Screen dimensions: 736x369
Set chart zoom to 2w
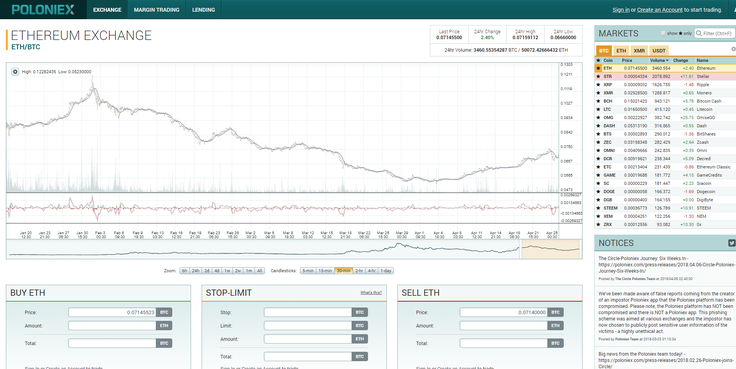tap(238, 271)
